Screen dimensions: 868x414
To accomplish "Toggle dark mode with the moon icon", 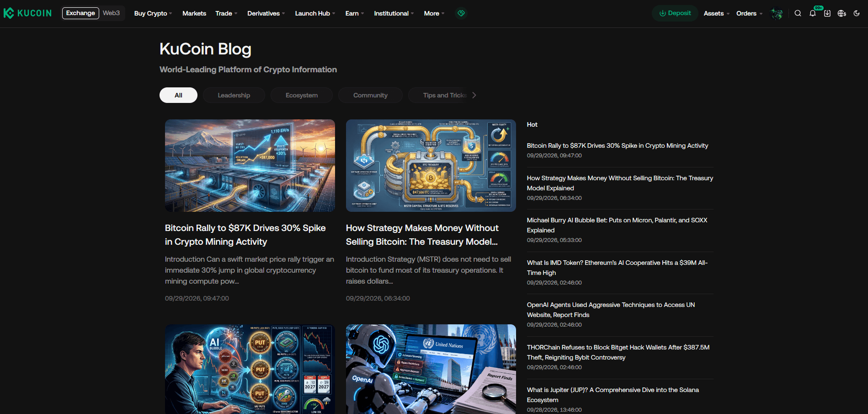I will pos(857,13).
